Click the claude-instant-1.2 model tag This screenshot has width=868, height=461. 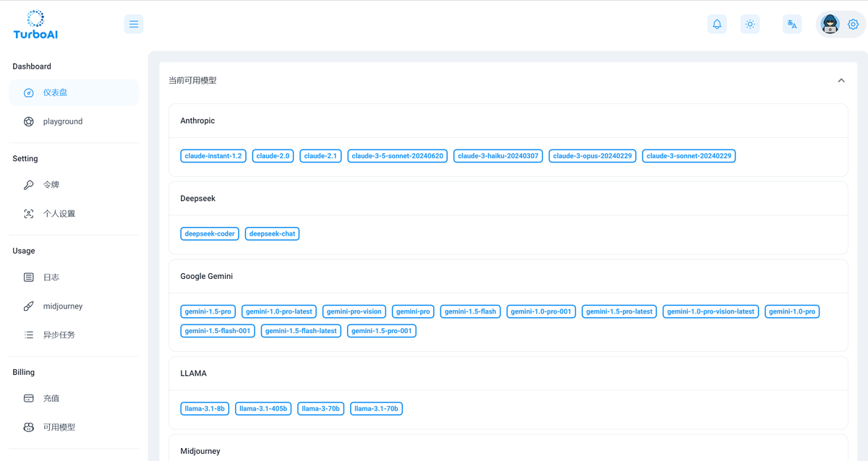coord(213,156)
